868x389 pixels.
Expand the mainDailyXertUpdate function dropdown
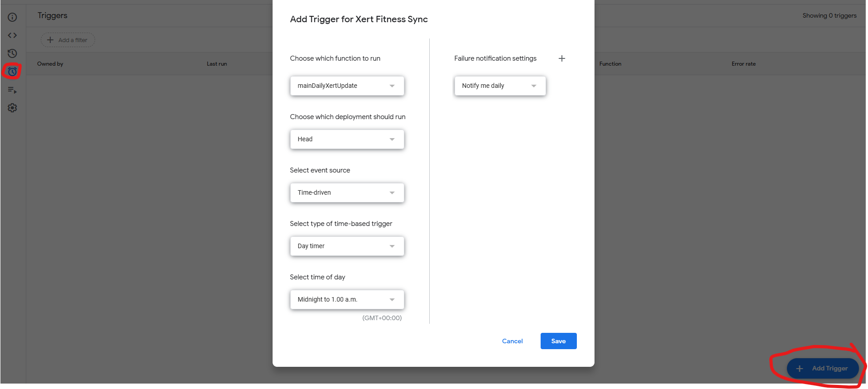347,86
